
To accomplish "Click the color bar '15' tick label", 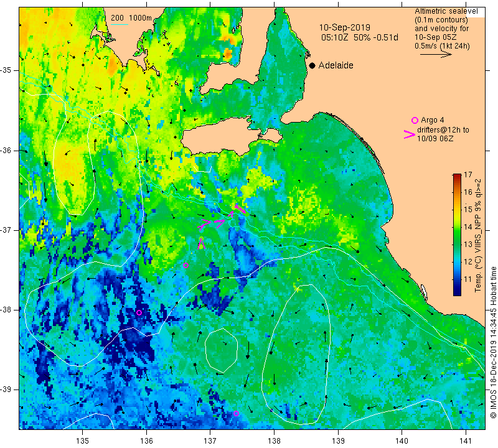I will pyautogui.click(x=468, y=210).
